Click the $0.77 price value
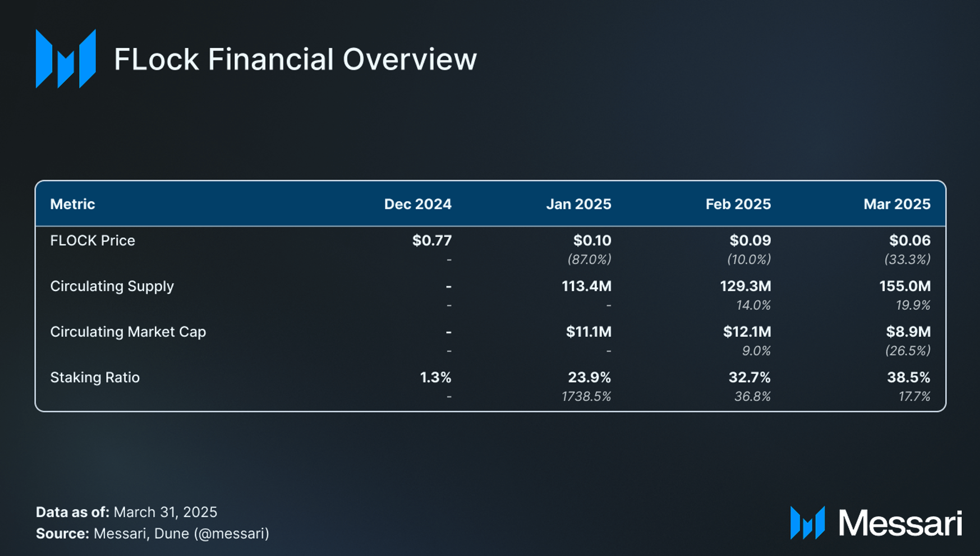This screenshot has height=556, width=980. [432, 241]
